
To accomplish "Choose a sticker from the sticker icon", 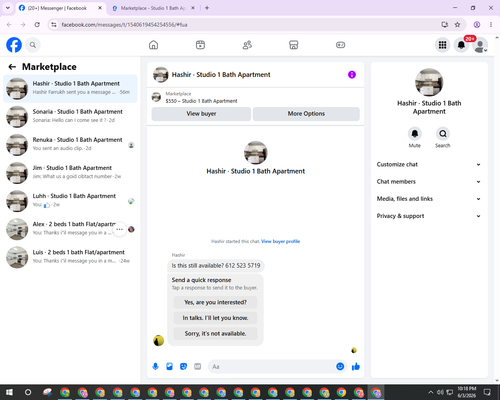I will coord(183,367).
